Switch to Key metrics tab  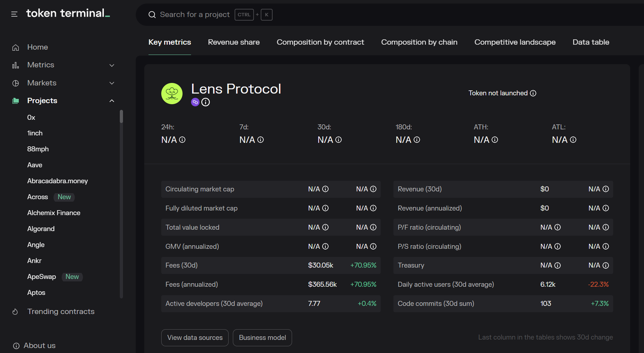point(170,42)
